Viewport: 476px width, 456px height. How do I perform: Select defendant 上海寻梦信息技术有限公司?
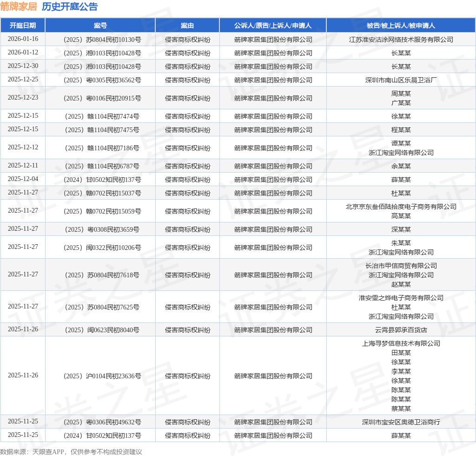(x=401, y=343)
